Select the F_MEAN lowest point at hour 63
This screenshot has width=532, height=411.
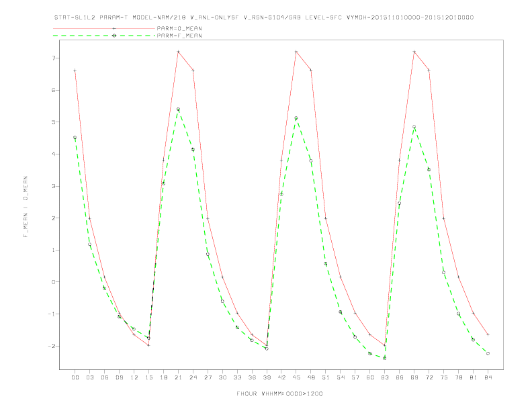tap(385, 358)
